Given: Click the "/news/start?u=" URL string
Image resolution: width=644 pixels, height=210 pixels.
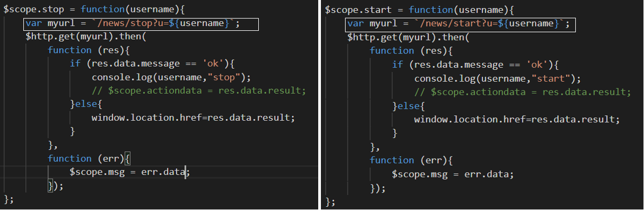Looking at the screenshot, I should pyautogui.click(x=458, y=23).
